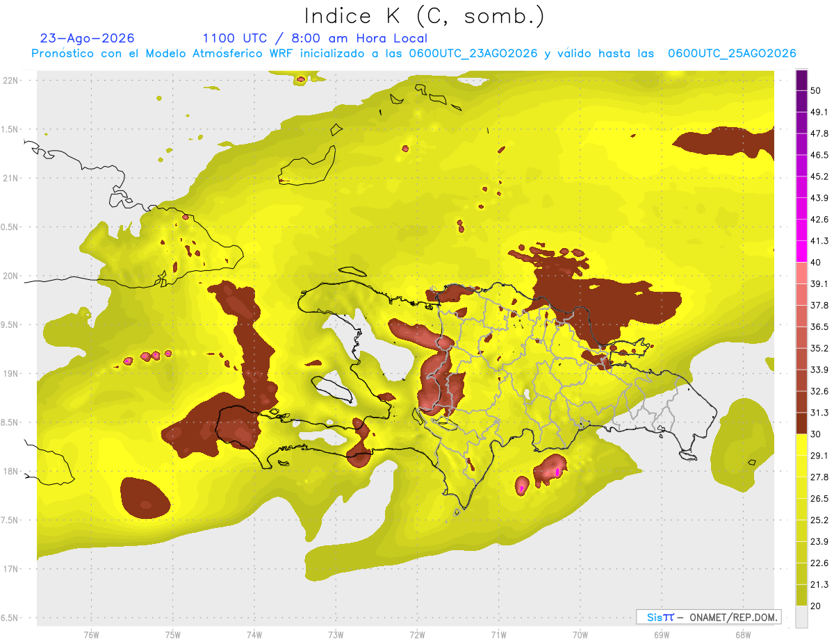Screen dimensions: 834x644
Task: Click the "43.9" color bar value
Action: (x=819, y=198)
